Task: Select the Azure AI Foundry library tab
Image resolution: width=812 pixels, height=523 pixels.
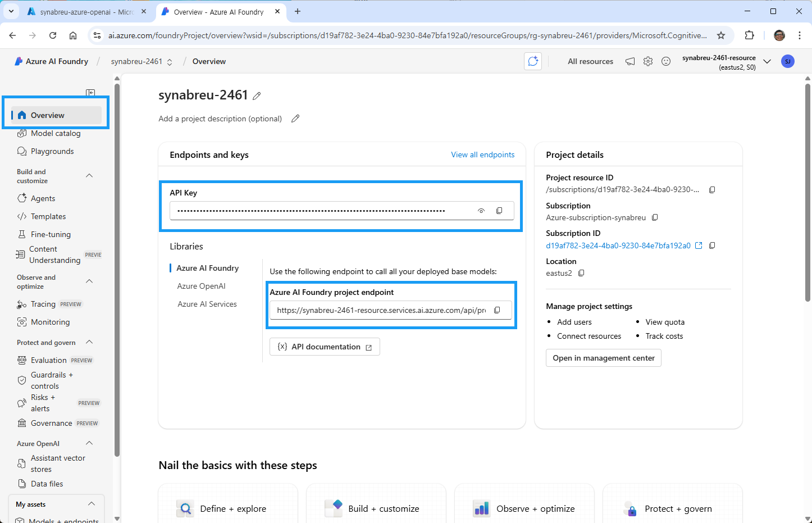Action: [208, 268]
